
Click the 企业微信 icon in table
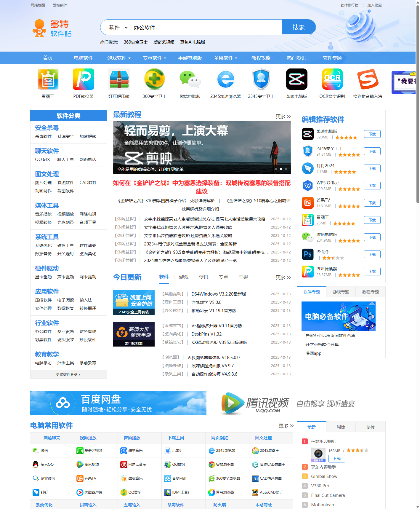click(36, 478)
